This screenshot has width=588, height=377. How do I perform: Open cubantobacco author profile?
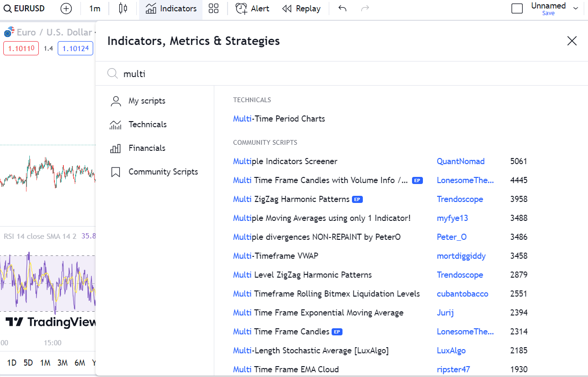463,294
